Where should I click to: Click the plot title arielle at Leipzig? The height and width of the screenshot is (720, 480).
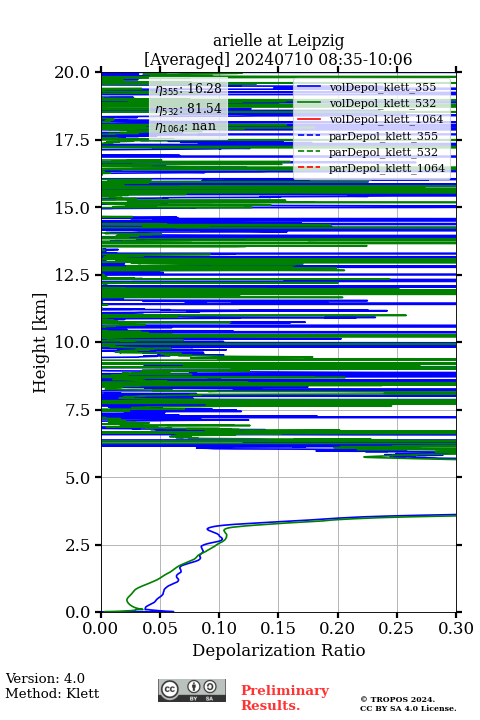278,41
